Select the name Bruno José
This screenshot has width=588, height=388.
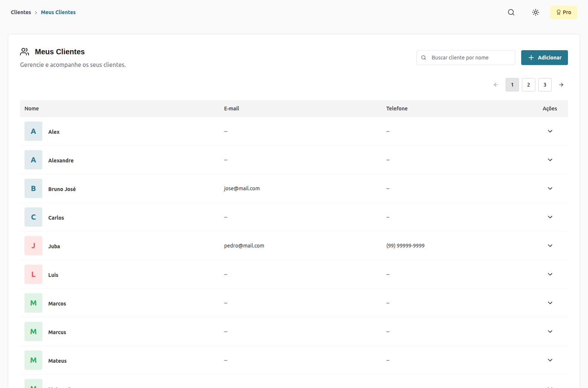62,189
